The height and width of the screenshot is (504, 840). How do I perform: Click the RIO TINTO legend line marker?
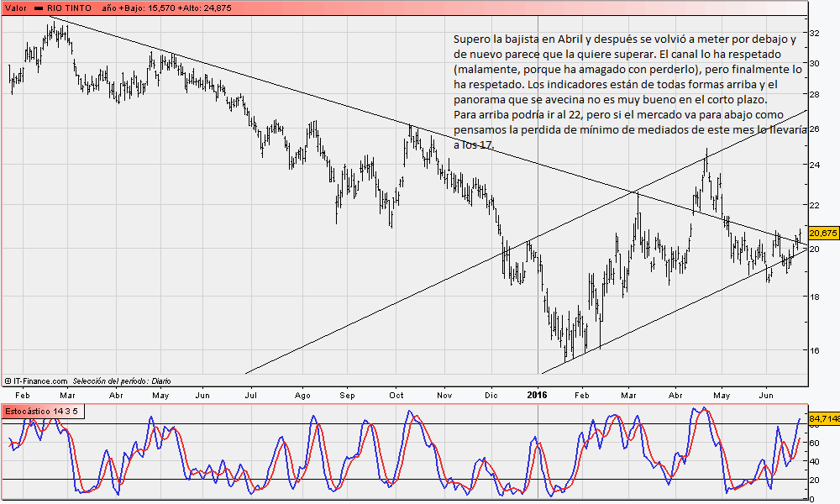coord(39,8)
